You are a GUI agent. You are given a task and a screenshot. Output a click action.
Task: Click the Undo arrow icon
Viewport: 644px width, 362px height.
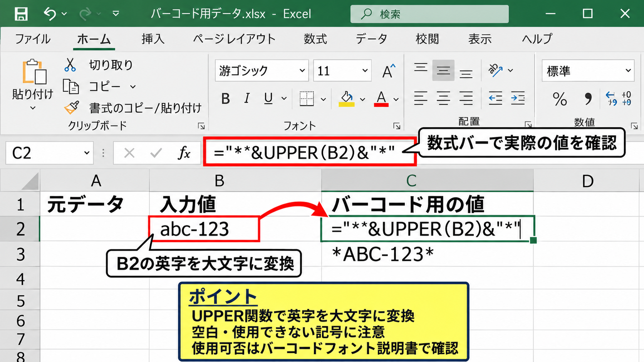tap(50, 14)
